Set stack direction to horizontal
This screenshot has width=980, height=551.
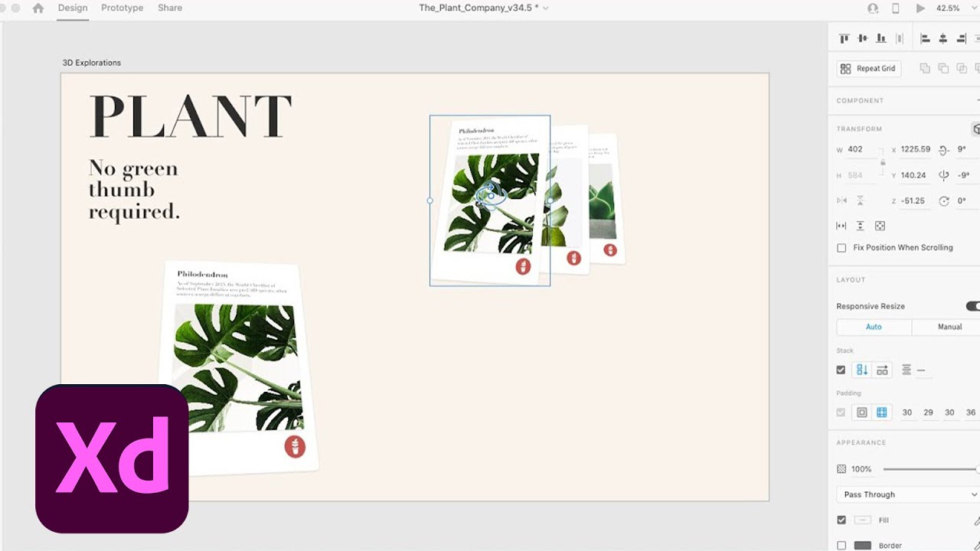tap(882, 370)
